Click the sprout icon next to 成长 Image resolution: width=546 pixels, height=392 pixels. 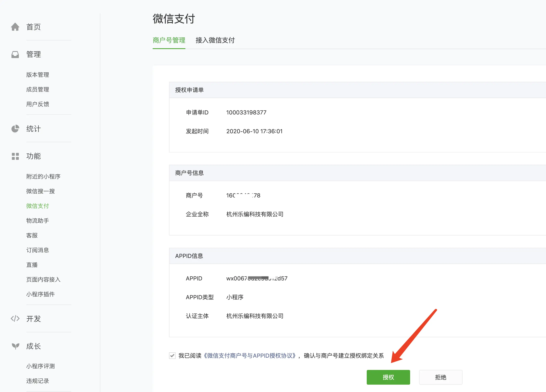[15, 346]
